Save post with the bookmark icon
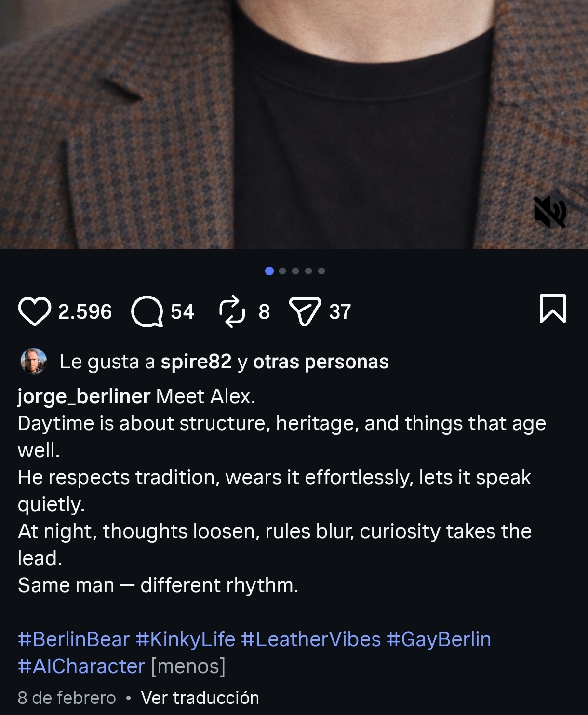588x715 pixels. coord(552,309)
